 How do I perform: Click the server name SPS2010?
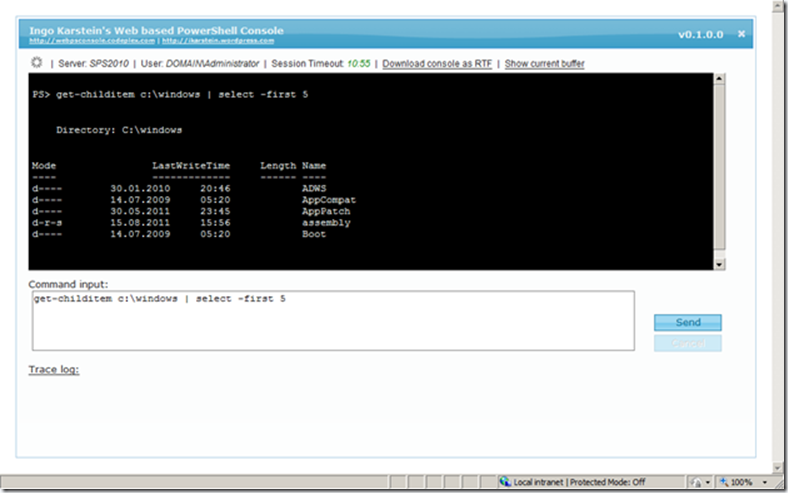point(109,64)
